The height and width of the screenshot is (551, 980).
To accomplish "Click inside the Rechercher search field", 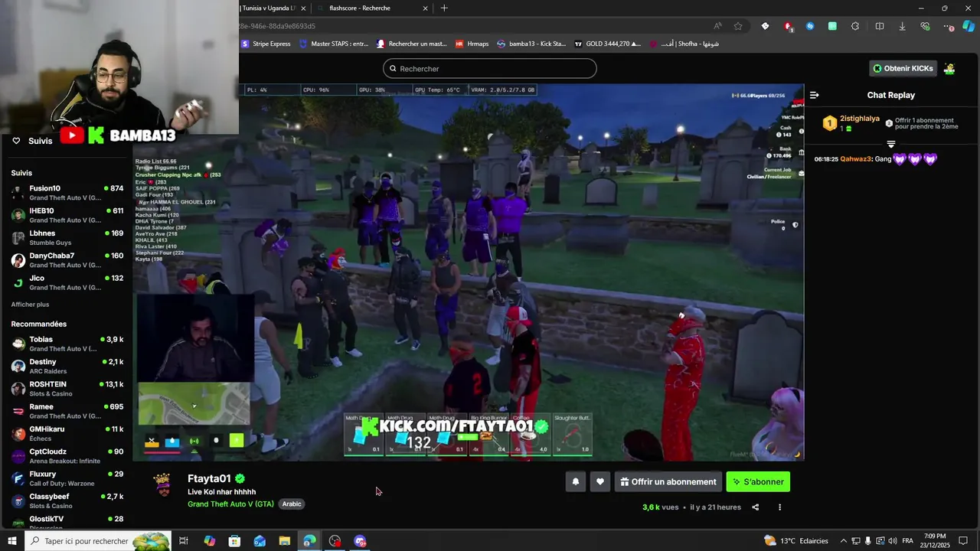I will pos(490,68).
